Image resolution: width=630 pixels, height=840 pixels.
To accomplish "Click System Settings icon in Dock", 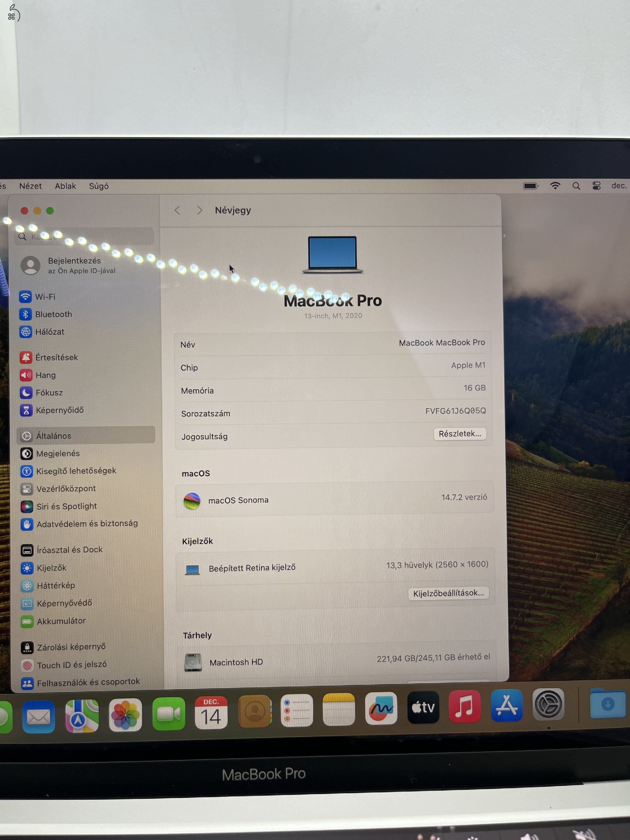I will pyautogui.click(x=548, y=704).
